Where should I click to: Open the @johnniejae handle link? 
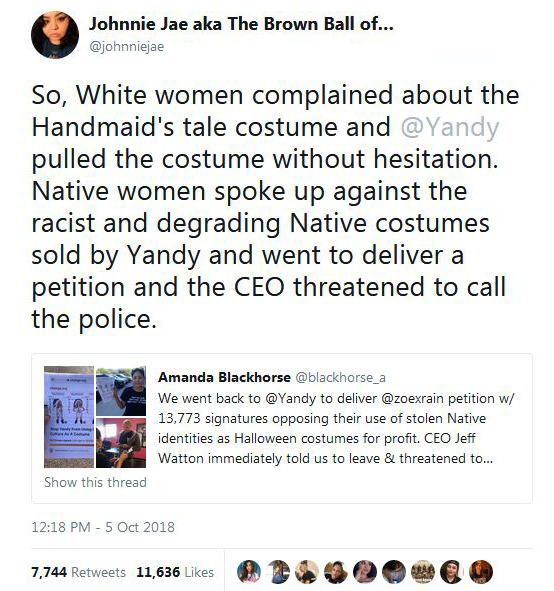pos(127,47)
